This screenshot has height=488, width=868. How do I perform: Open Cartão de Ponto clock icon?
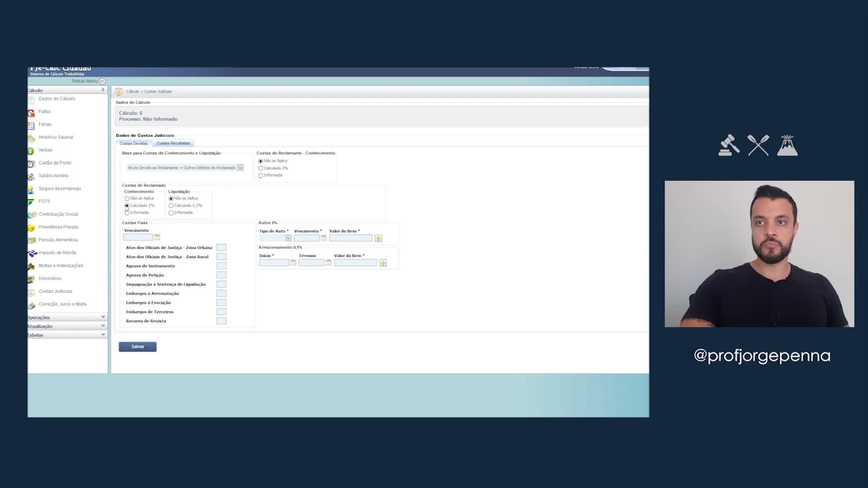point(31,164)
